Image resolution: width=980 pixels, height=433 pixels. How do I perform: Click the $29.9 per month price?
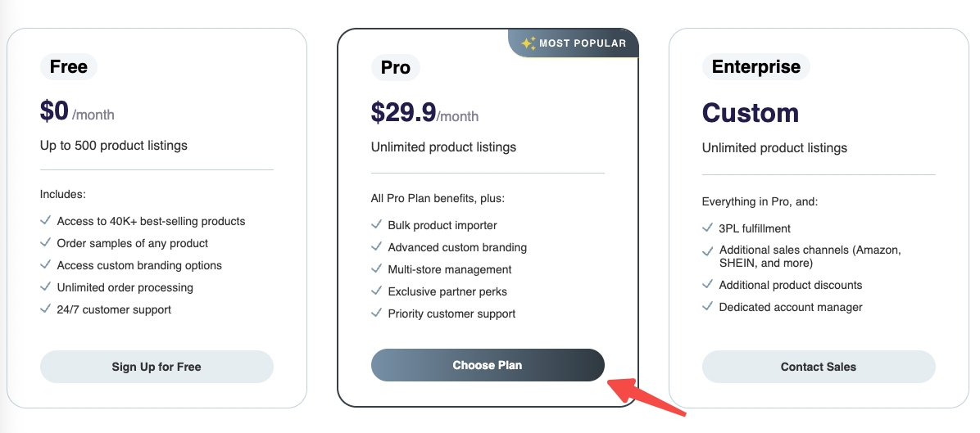425,113
